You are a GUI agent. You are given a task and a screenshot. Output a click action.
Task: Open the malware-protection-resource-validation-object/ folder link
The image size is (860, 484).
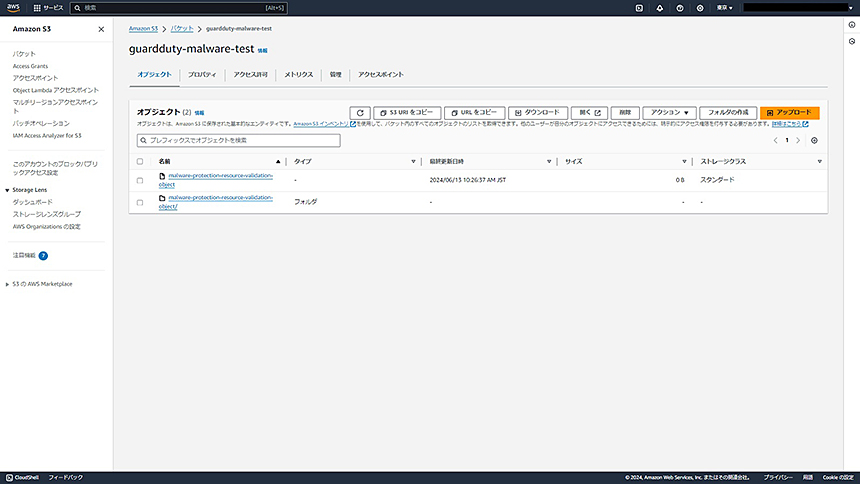coord(216,202)
